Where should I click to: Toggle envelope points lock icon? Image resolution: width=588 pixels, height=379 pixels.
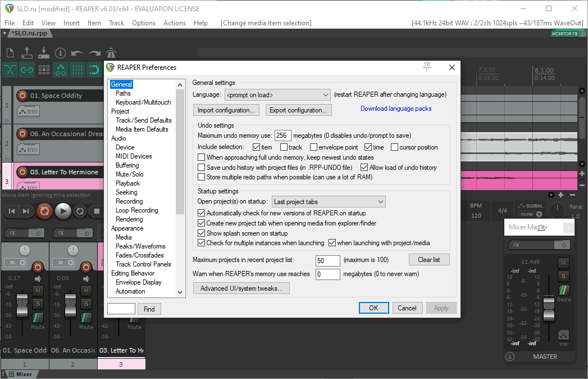point(61,70)
